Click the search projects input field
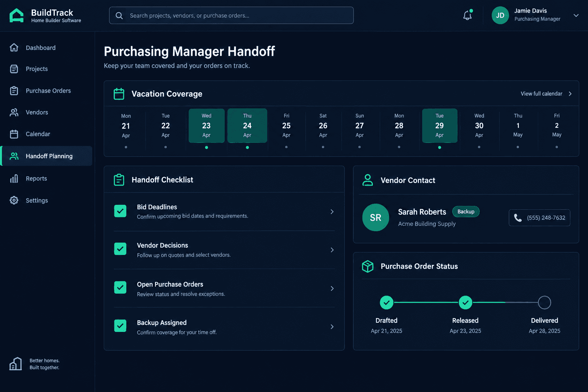This screenshot has width=588, height=392. coord(231,15)
